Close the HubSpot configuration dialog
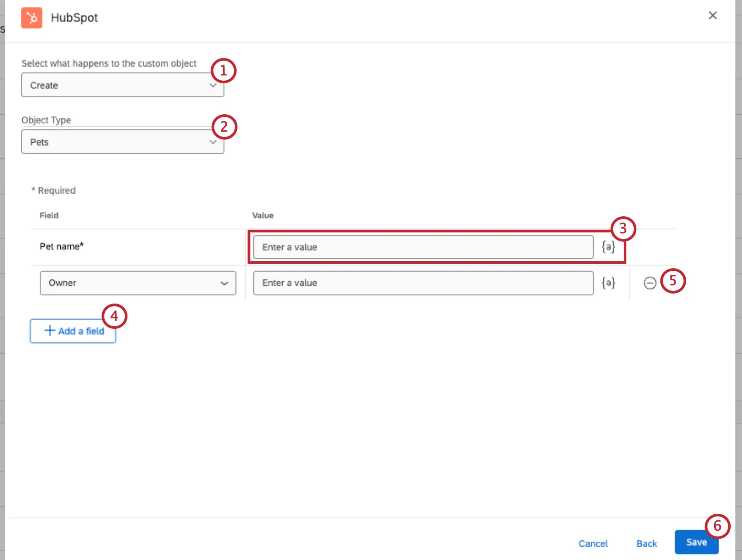The height and width of the screenshot is (560, 742). click(713, 15)
